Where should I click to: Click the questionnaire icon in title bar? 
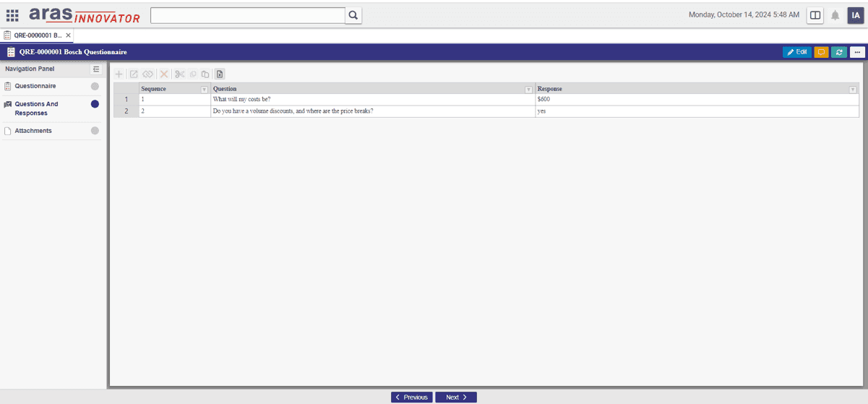(11, 52)
